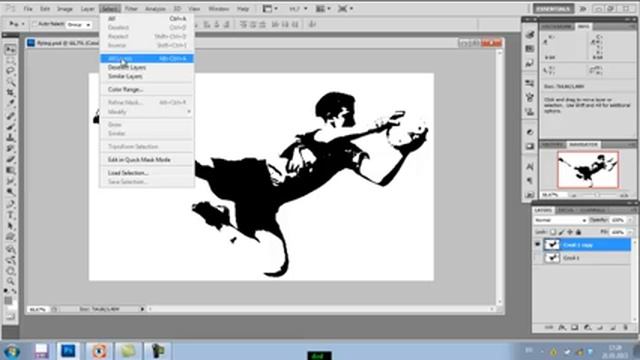Click the Delete layer trash icon
The height and width of the screenshot is (360, 640).
click(625, 327)
